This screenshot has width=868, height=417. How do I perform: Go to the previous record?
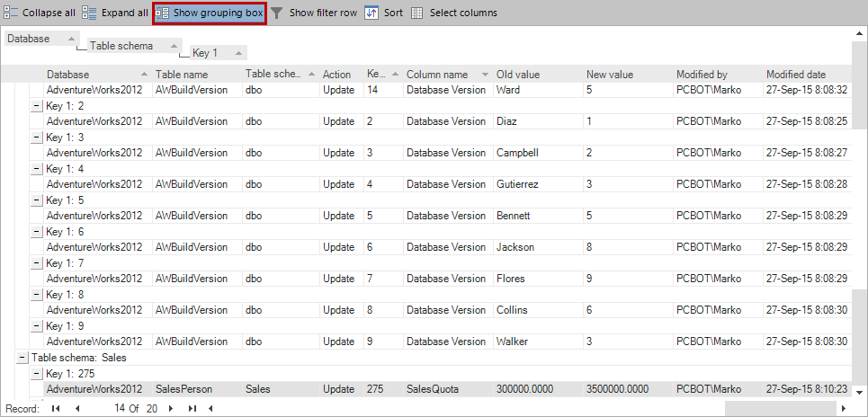pos(77,409)
